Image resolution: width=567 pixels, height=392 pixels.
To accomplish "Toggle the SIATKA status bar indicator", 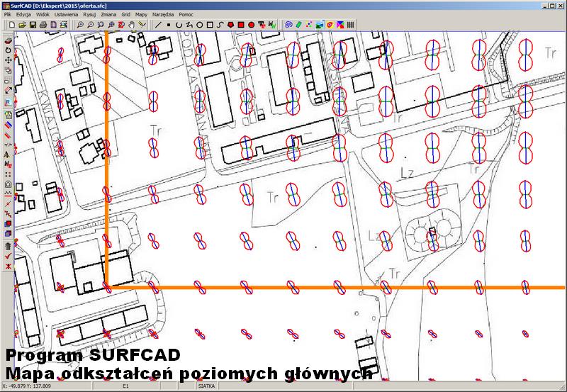I will pos(207,387).
